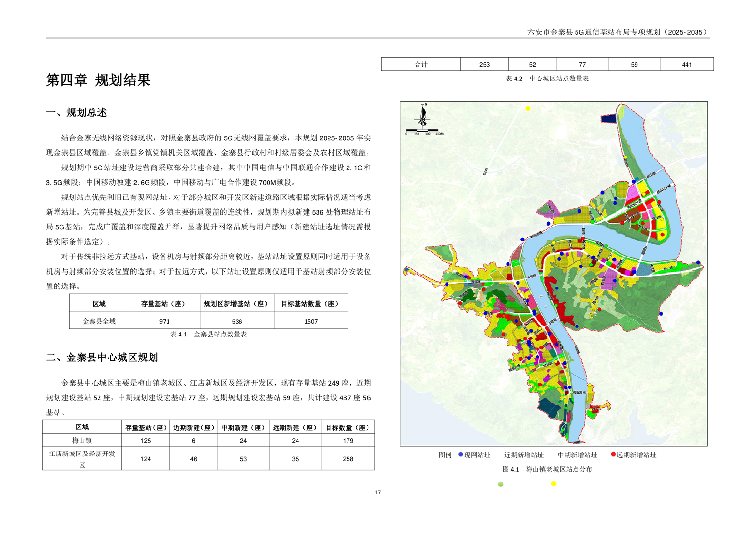Click the green dot below the figure caption
The width and height of the screenshot is (756, 534).
click(x=500, y=484)
